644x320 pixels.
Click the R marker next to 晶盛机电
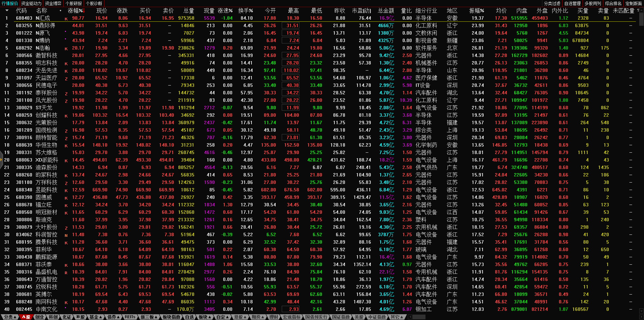[x=66, y=272]
